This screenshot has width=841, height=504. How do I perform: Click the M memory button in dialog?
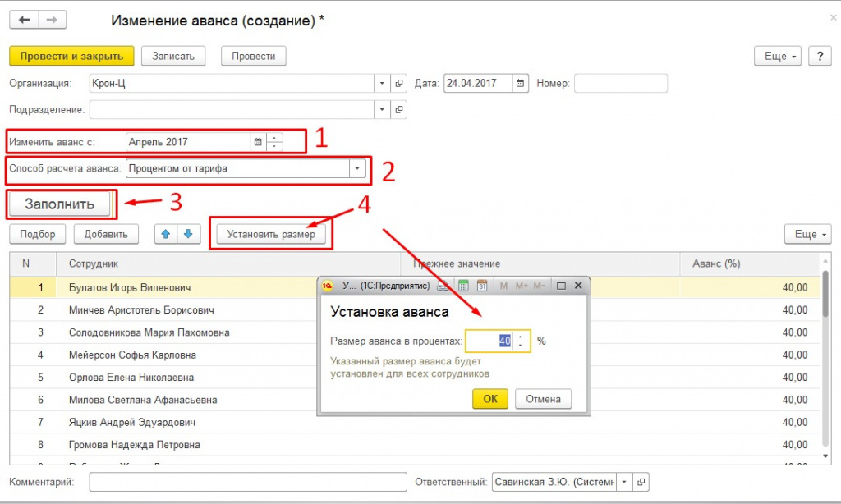503,286
